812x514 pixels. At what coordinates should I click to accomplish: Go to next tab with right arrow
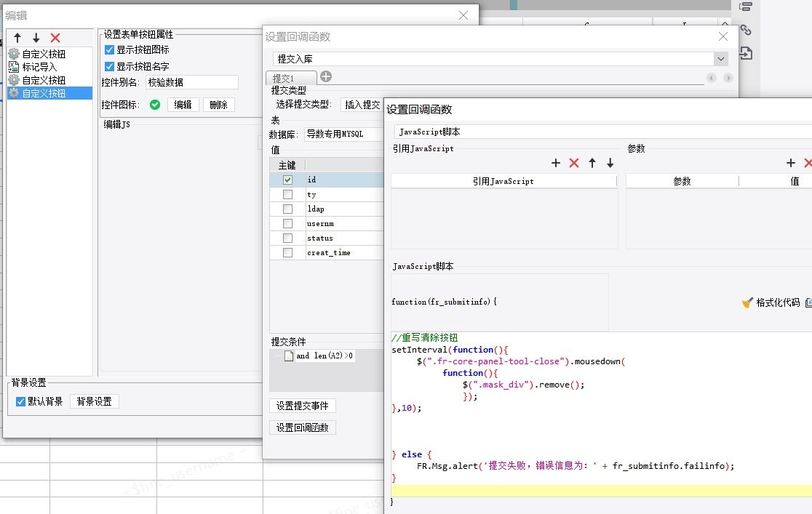(728, 78)
